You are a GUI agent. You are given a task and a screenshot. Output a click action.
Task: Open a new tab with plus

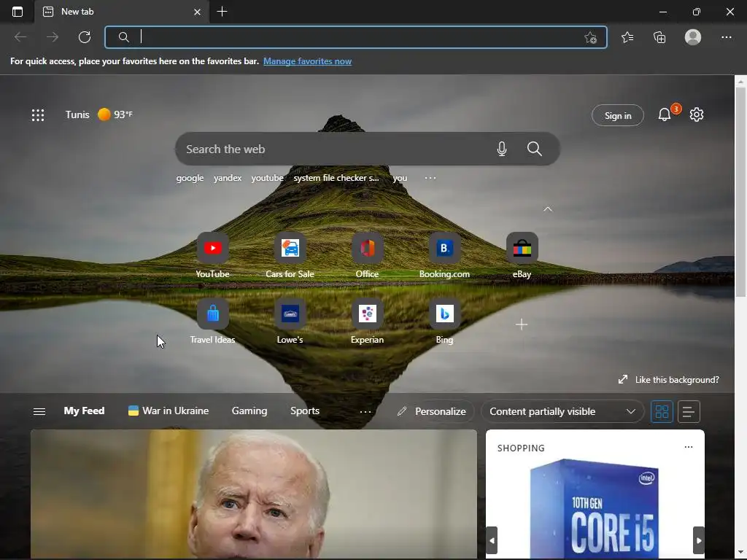pyautogui.click(x=222, y=12)
